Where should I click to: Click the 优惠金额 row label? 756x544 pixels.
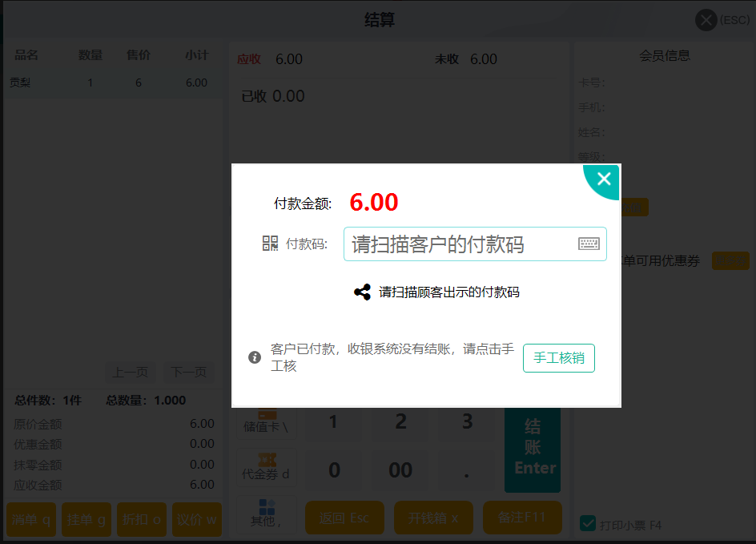pyautogui.click(x=38, y=444)
